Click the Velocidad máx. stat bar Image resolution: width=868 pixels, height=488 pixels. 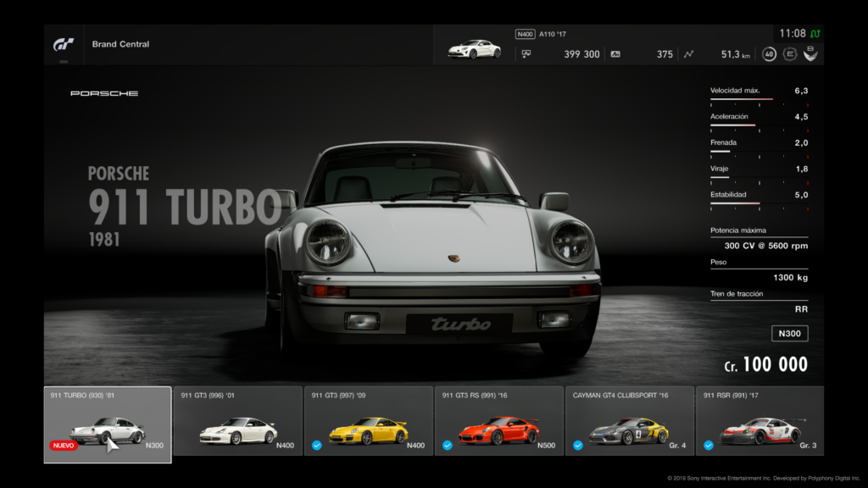click(759, 100)
